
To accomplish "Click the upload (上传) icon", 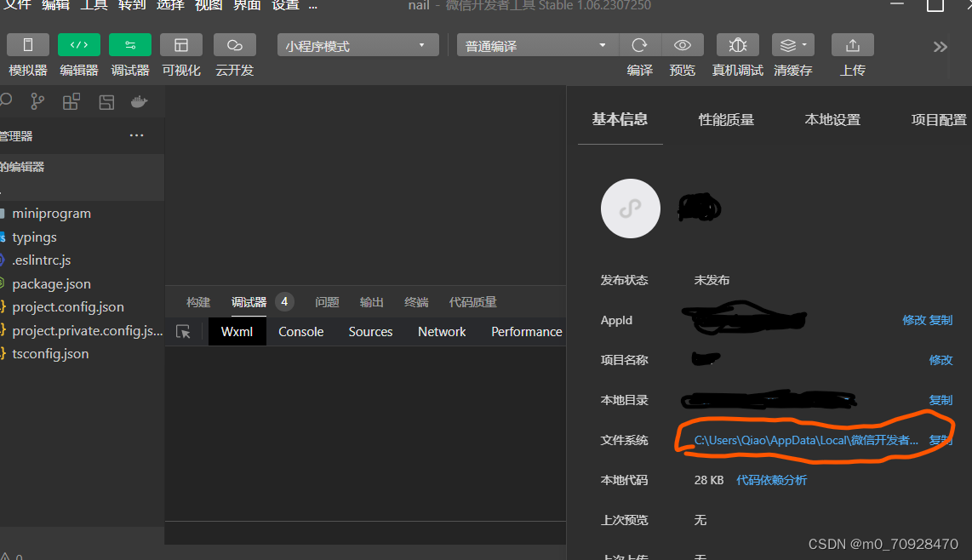I will click(x=852, y=45).
